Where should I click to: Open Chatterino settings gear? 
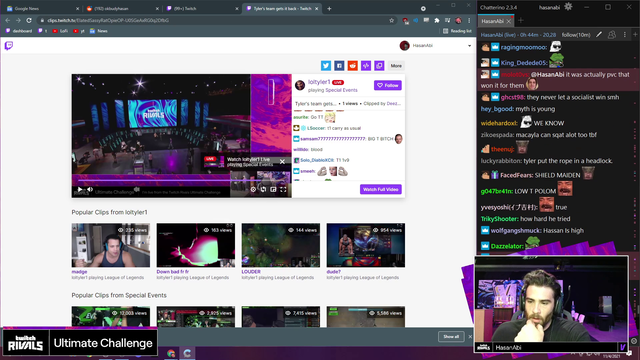click(568, 7)
